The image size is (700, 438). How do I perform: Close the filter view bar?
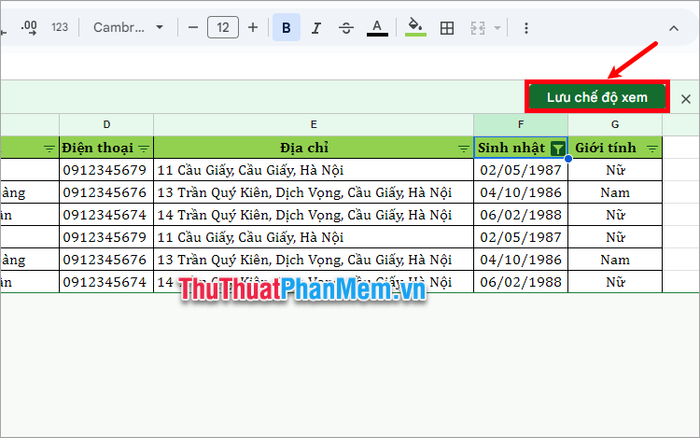tap(686, 99)
